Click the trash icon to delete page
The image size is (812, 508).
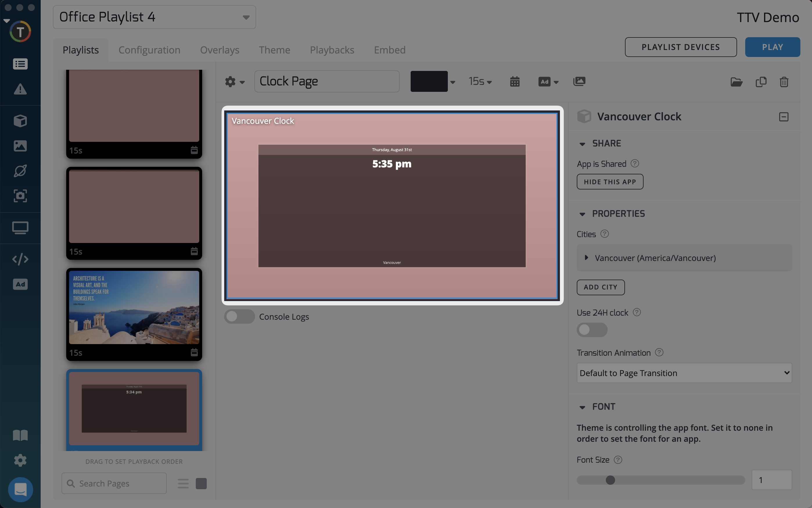pyautogui.click(x=784, y=82)
